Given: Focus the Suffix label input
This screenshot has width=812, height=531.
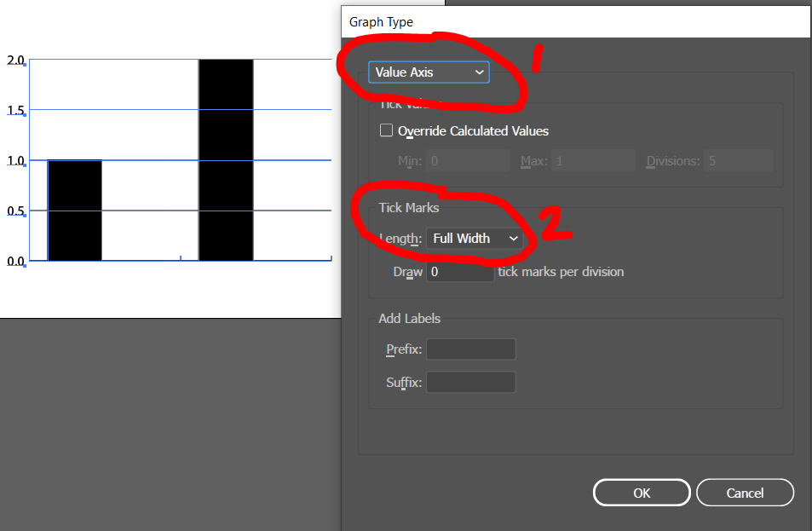Looking at the screenshot, I should 470,382.
